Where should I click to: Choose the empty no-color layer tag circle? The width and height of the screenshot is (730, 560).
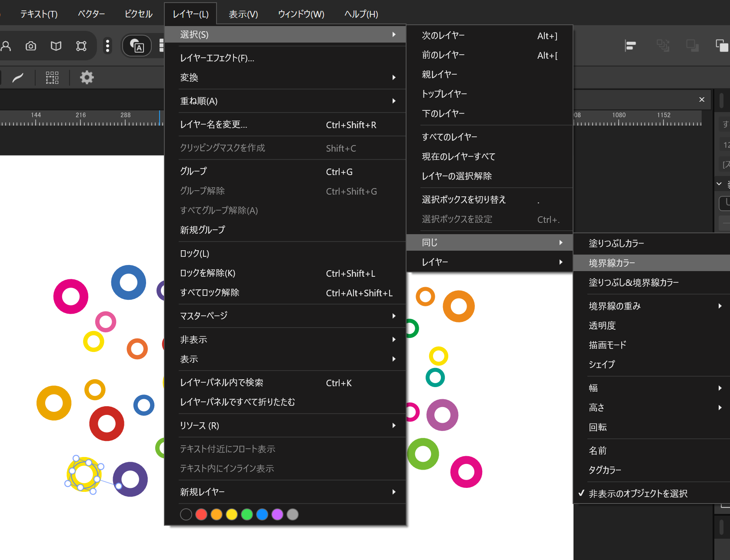pos(186,514)
